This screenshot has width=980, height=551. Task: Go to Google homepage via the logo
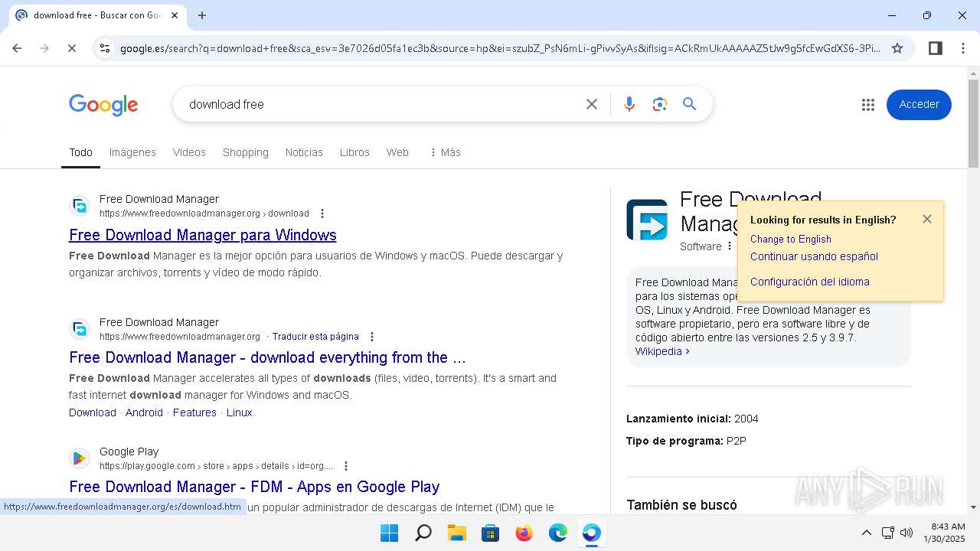(x=103, y=105)
